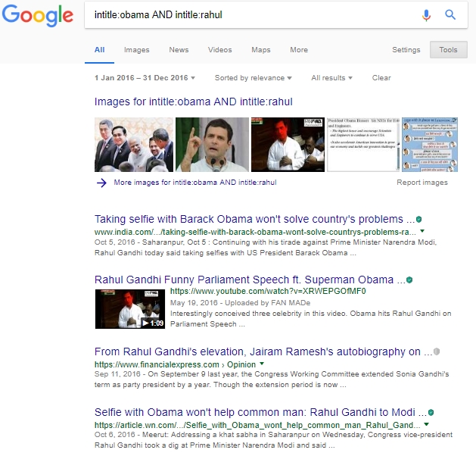The width and height of the screenshot is (476, 453).
Task: Click snippet text starting 'Sep 11, 2016'
Action: click(272, 380)
